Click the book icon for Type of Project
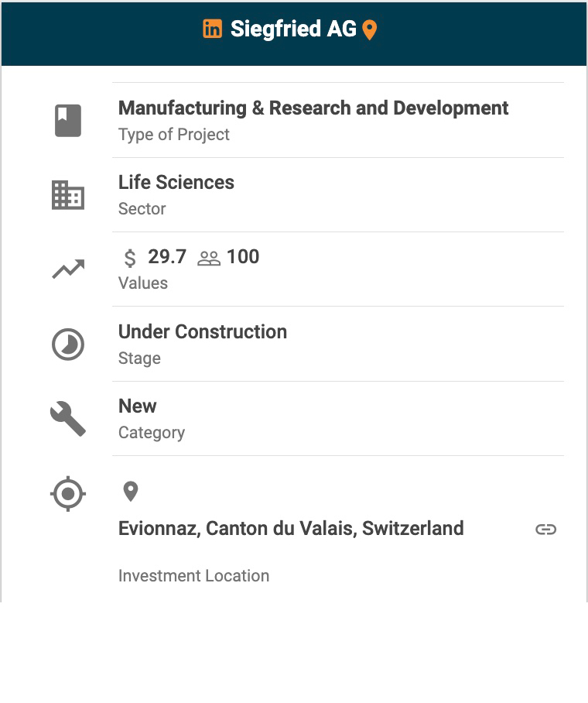The image size is (588, 703). [68, 121]
